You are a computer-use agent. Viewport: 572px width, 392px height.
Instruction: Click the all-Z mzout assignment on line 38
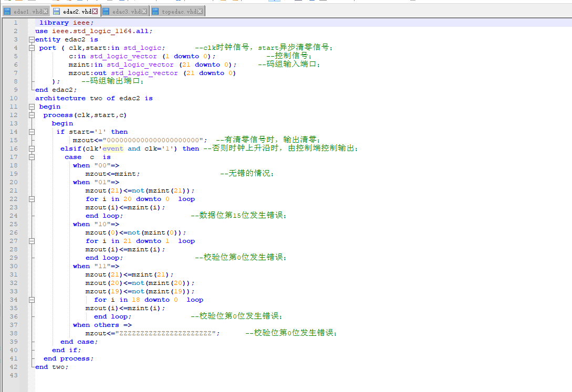153,333
